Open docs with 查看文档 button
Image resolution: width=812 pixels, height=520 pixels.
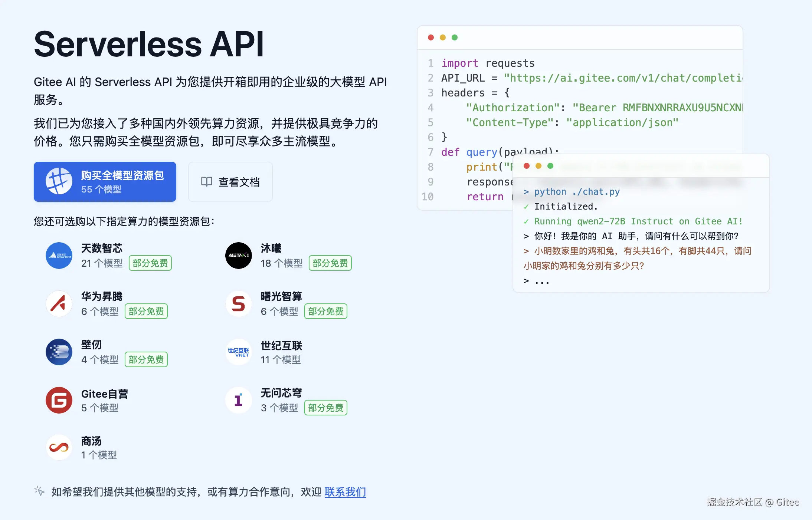(x=230, y=182)
